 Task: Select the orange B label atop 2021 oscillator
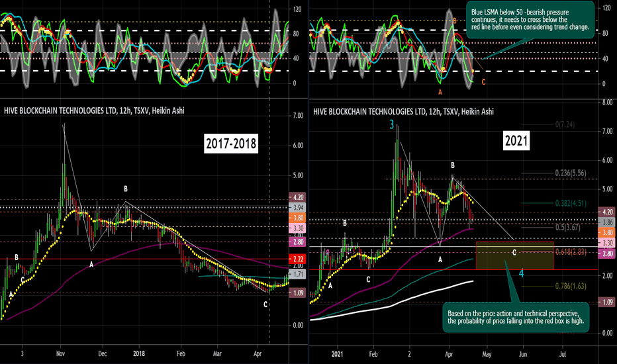pos(455,21)
